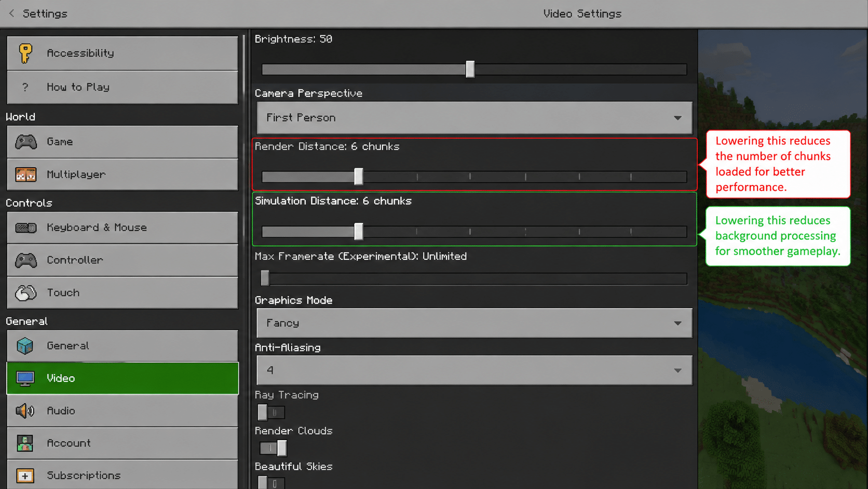The width and height of the screenshot is (868, 489).
Task: Click the Max Framerate slider handle
Action: 265,279
